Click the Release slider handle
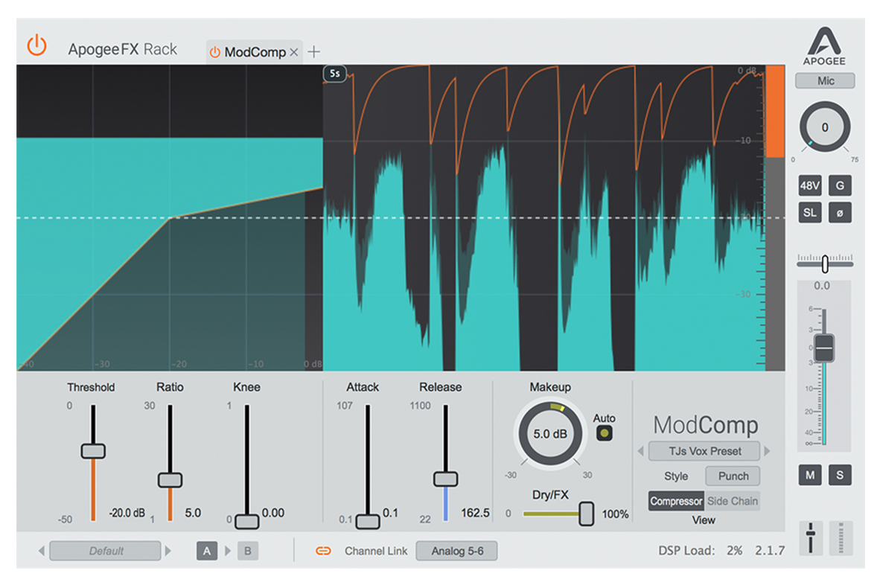 pyautogui.click(x=446, y=479)
